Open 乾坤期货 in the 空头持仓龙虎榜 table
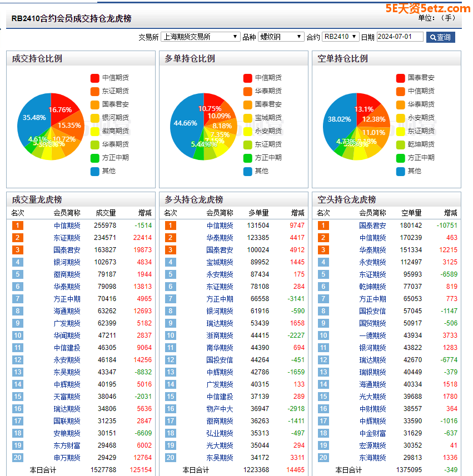Image resolution: width=473 pixels, height=476 pixels. [373, 287]
